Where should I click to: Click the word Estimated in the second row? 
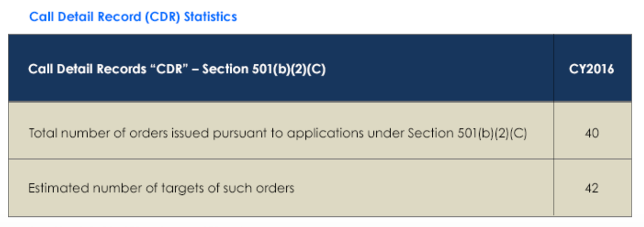55,188
